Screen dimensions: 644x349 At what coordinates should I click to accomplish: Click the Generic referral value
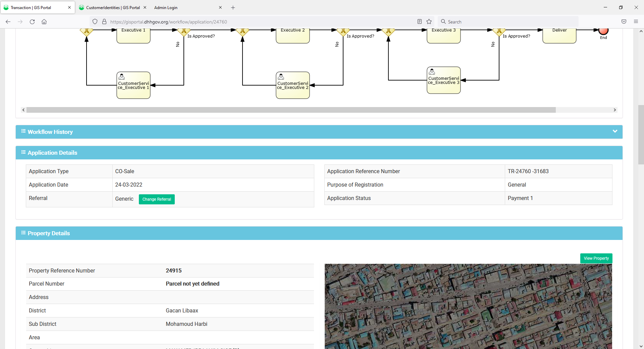pyautogui.click(x=124, y=199)
